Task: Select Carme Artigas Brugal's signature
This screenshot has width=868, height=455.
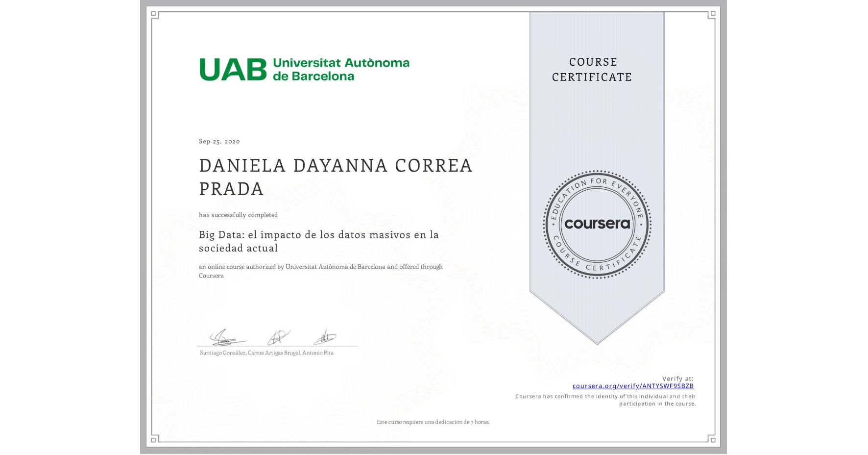Action: (277, 337)
